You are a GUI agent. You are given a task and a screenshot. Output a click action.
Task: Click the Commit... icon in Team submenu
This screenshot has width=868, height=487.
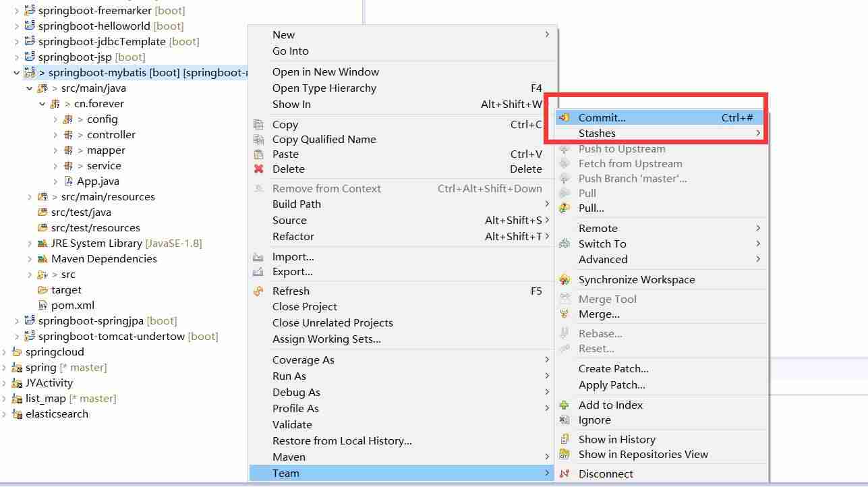[x=565, y=117]
